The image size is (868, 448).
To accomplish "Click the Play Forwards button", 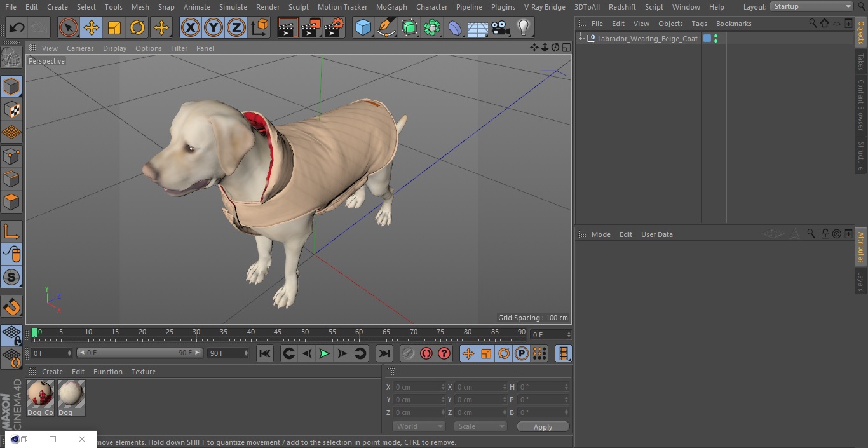I will pos(324,353).
